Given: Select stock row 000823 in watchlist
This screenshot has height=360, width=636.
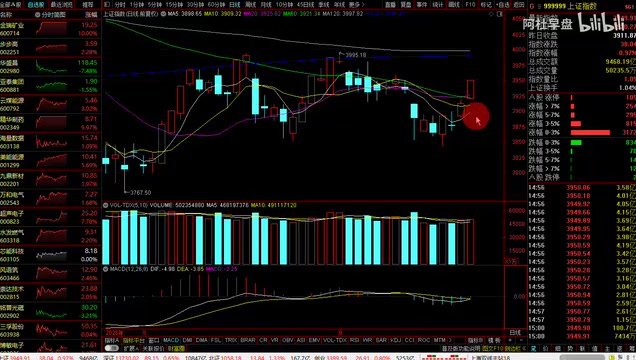Looking at the screenshot, I should point(50,217).
